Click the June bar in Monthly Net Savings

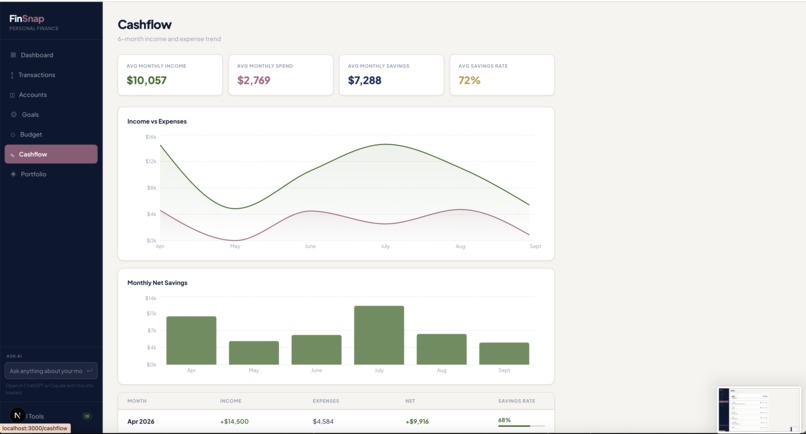pyautogui.click(x=316, y=350)
